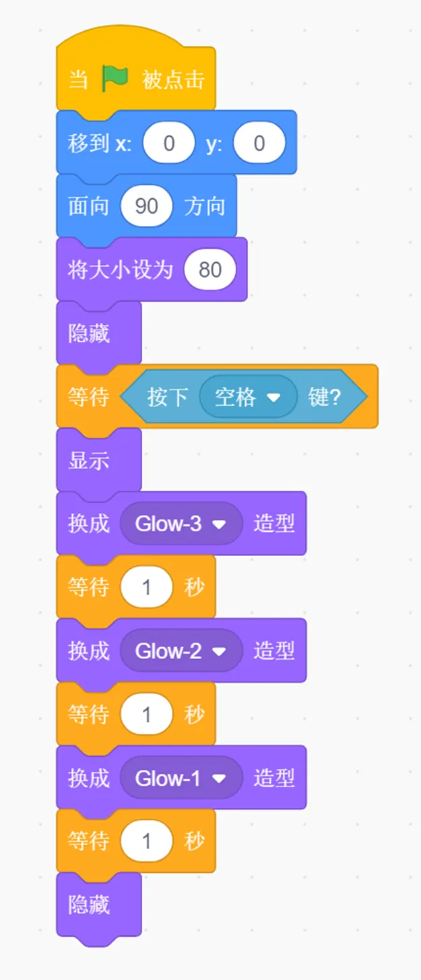Click the green flag icon in hat block
Viewport: 421px width, 980px height.
click(115, 79)
